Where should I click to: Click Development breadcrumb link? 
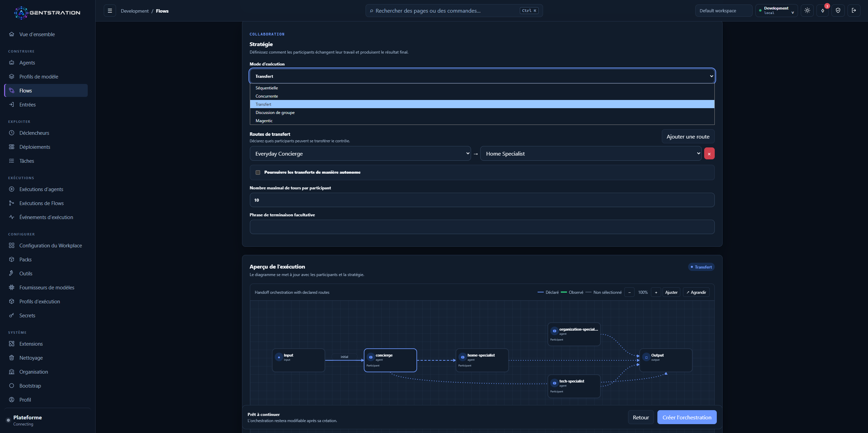point(134,11)
